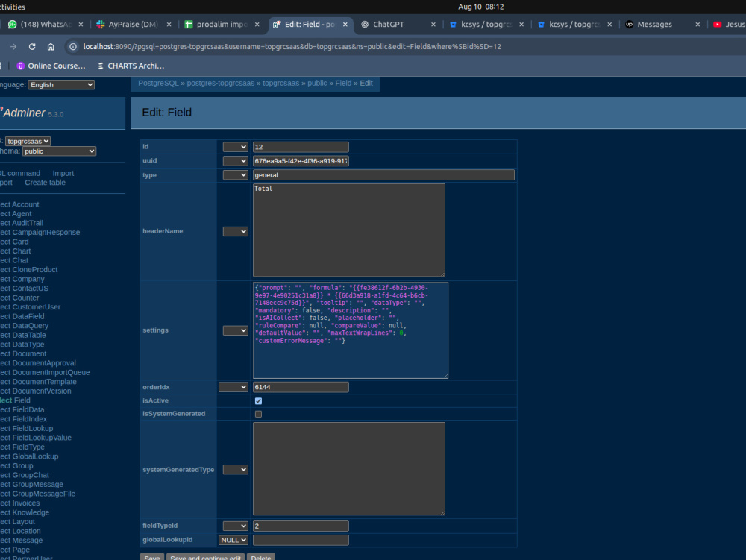
Task: Open postgres-topgrcsaas breadcrumb link
Action: pos(221,84)
